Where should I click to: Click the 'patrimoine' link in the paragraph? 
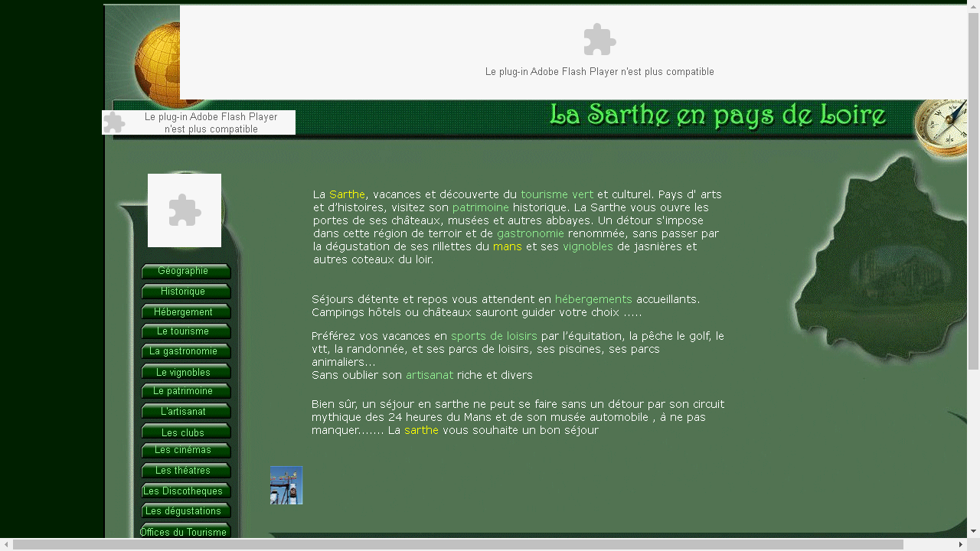[x=480, y=207]
